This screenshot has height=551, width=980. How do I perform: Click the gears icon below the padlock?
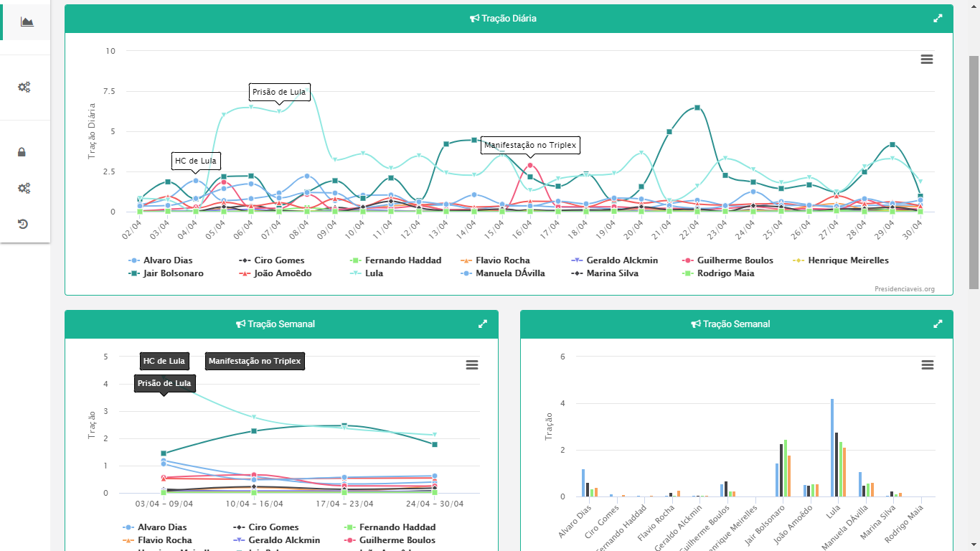(x=24, y=189)
